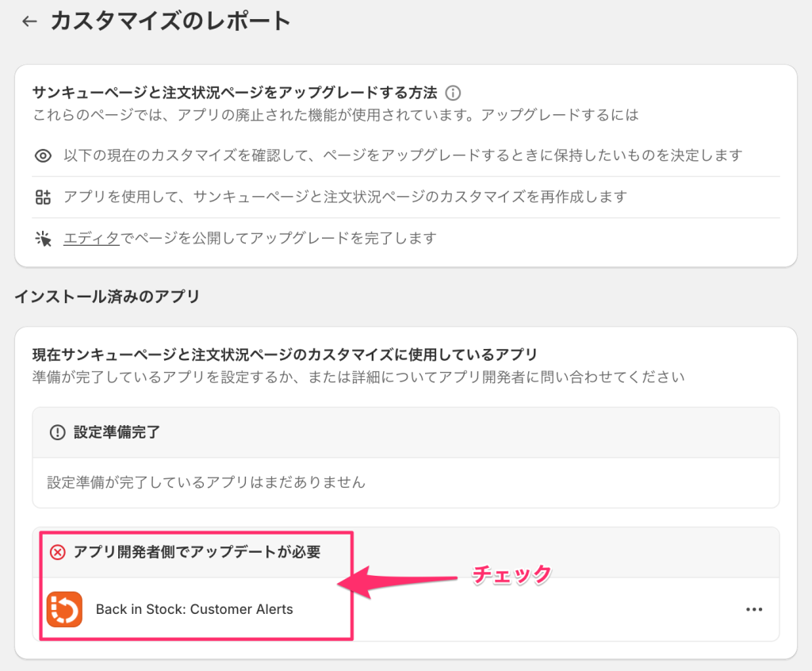Open the three-dot overflow menu on the app row
Image resolution: width=812 pixels, height=671 pixels.
pos(753,609)
